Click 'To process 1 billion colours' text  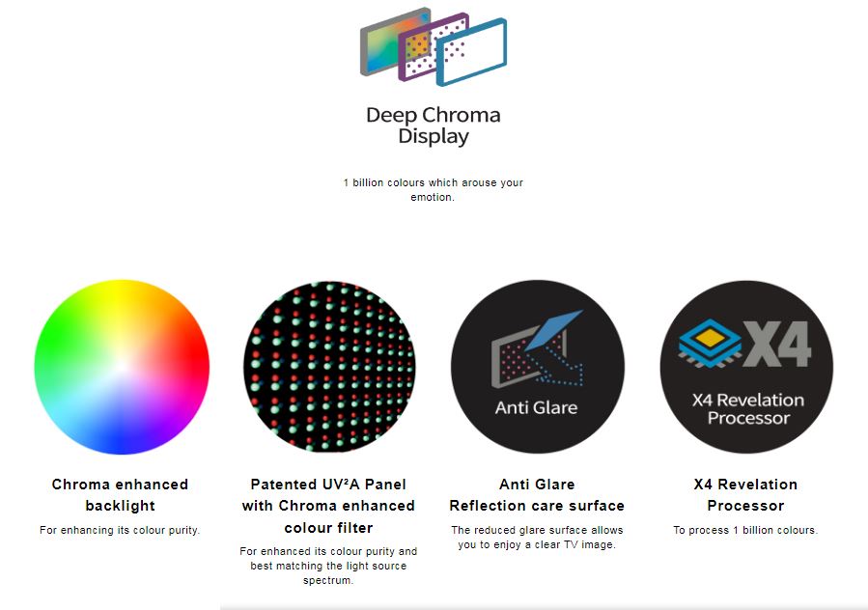pyautogui.click(x=745, y=530)
